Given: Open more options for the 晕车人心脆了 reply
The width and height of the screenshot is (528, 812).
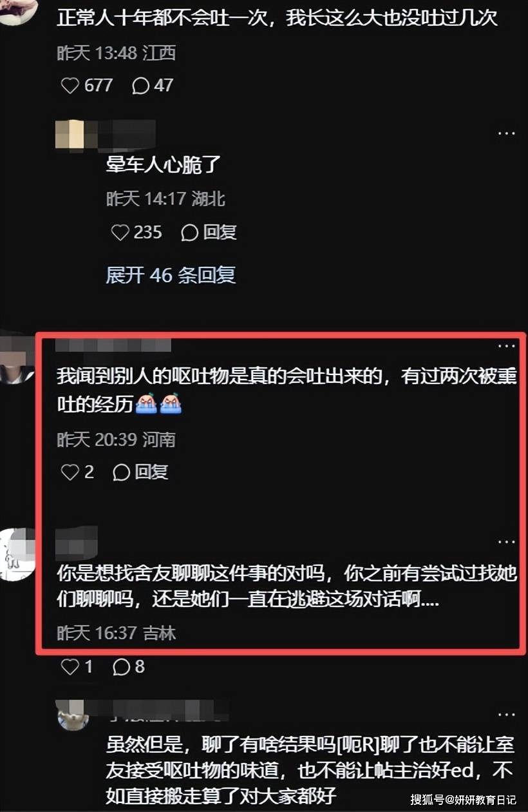Looking at the screenshot, I should [x=507, y=133].
